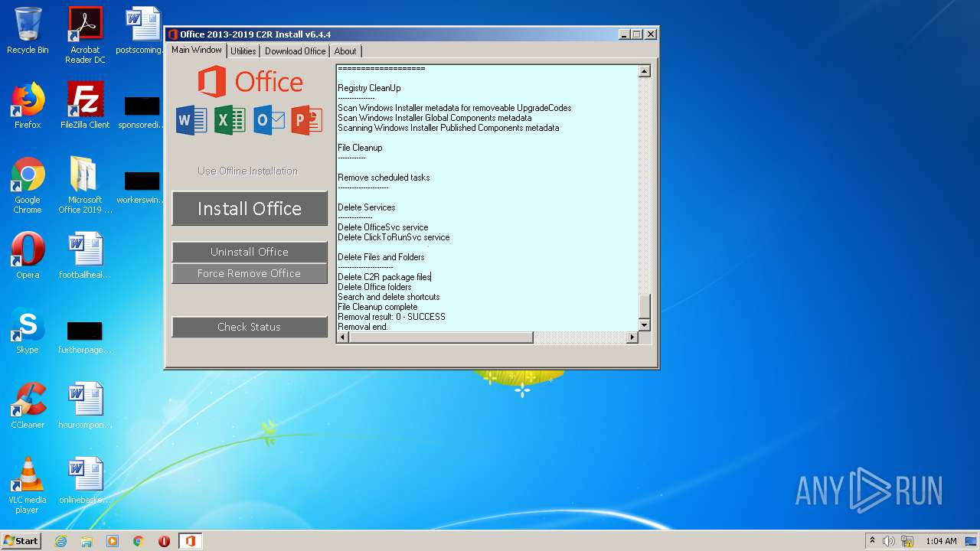
Task: Launch Google Chrome desktop shortcut
Action: pos(28,185)
